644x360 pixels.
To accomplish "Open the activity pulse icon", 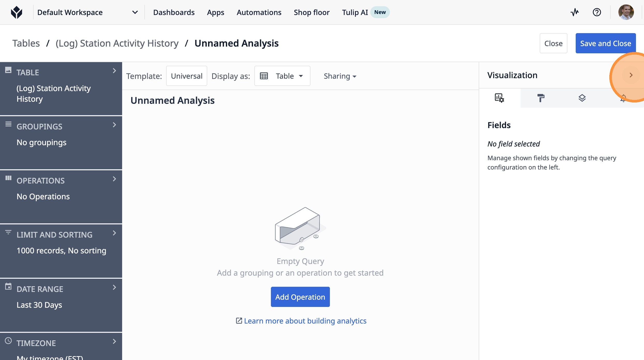I will coord(575,12).
